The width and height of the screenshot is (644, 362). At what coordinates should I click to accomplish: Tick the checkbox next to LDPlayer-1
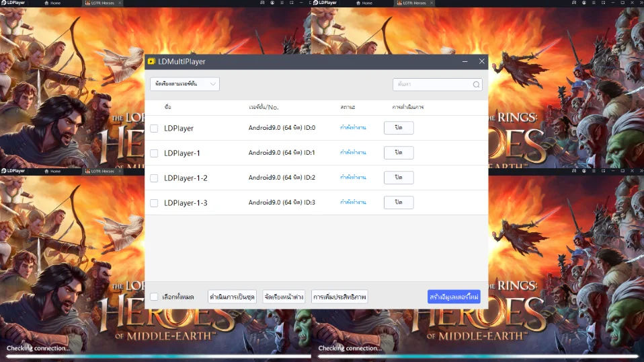click(x=154, y=153)
